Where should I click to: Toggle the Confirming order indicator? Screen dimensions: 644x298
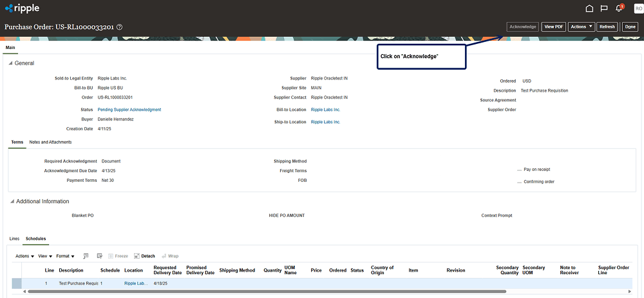519,182
